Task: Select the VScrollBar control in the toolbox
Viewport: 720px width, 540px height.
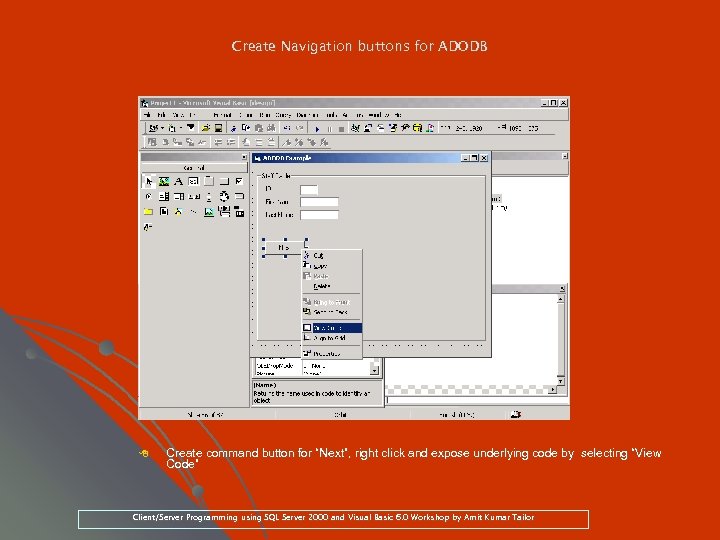Action: (x=209, y=197)
